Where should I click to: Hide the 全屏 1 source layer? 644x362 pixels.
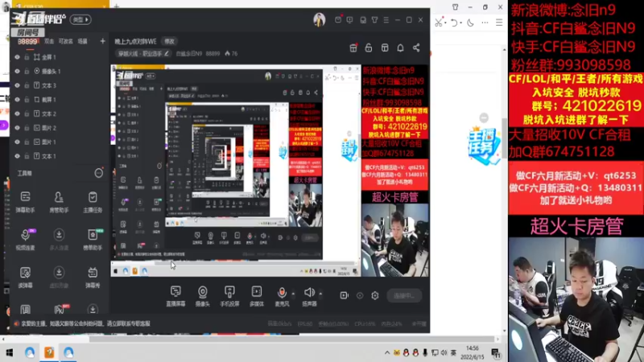(17, 57)
